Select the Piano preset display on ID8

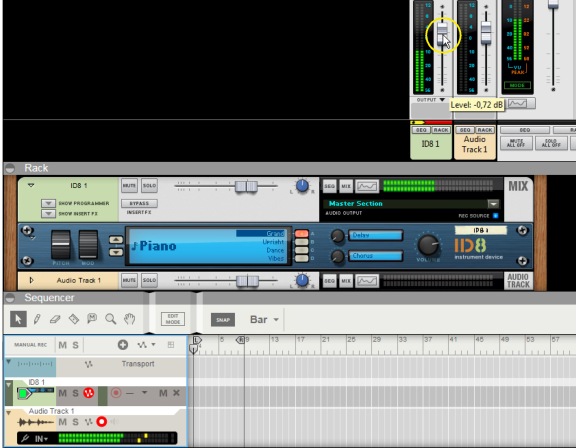[x=209, y=246]
